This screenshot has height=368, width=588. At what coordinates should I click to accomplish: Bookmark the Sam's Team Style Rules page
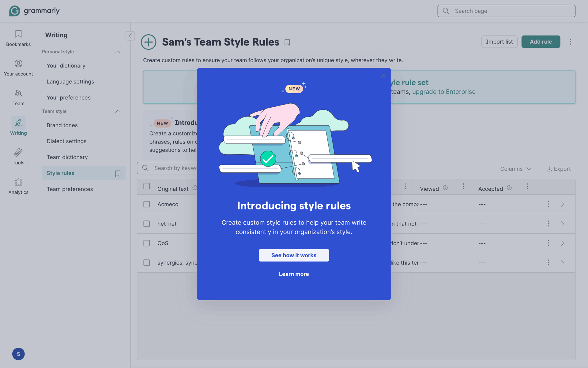(x=287, y=42)
